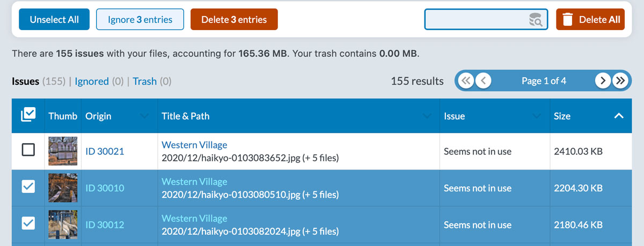The image size is (644, 246).
Task: Open the Issue column dropdown arrow
Action: tap(536, 116)
